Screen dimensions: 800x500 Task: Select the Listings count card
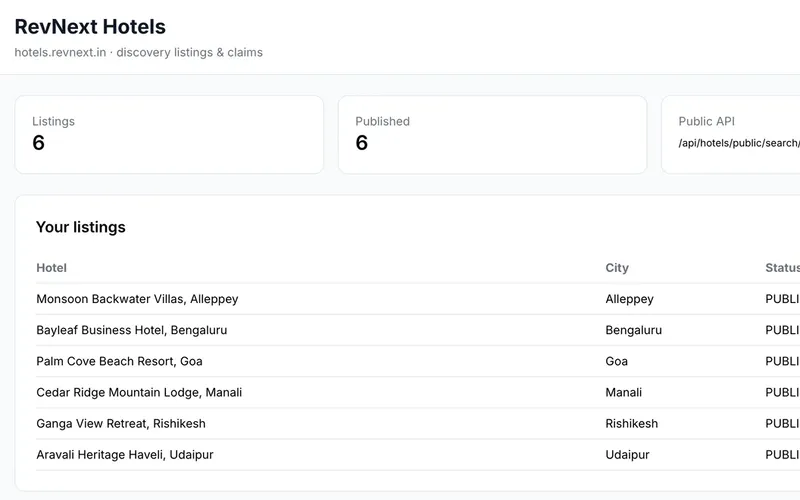point(169,135)
